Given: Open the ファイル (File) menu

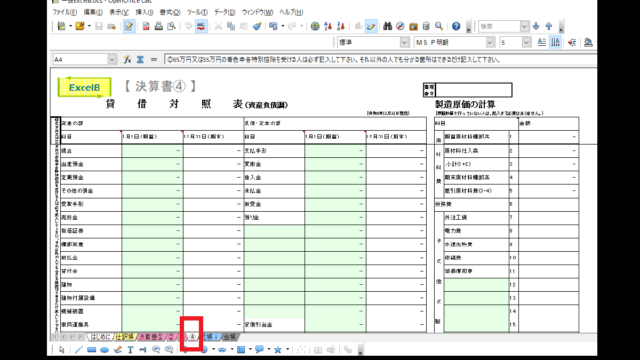Looking at the screenshot, I should 64,12.
